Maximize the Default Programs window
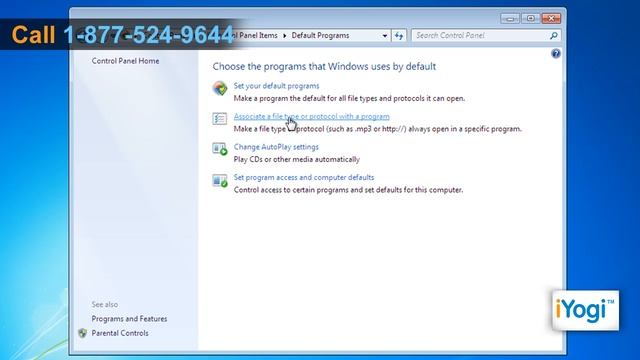 (x=531, y=18)
